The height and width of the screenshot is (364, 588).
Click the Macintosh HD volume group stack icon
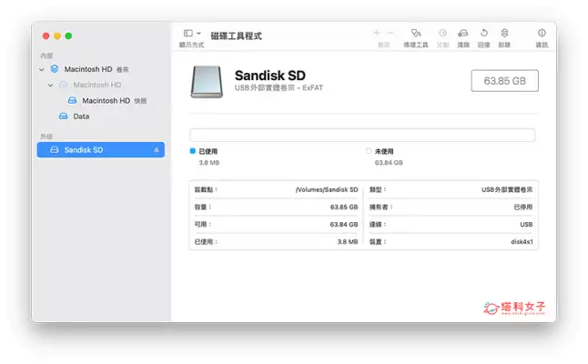tap(55, 69)
